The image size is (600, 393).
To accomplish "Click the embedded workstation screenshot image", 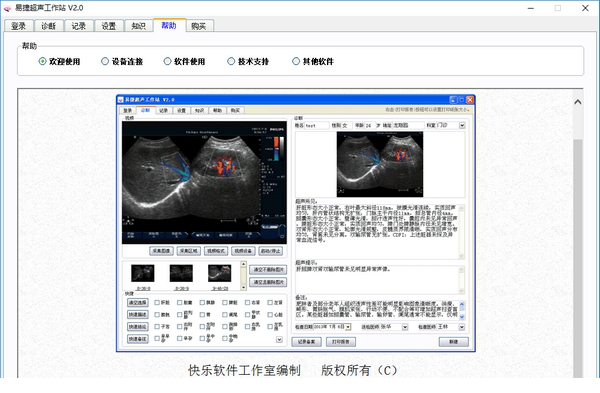I will (296, 223).
